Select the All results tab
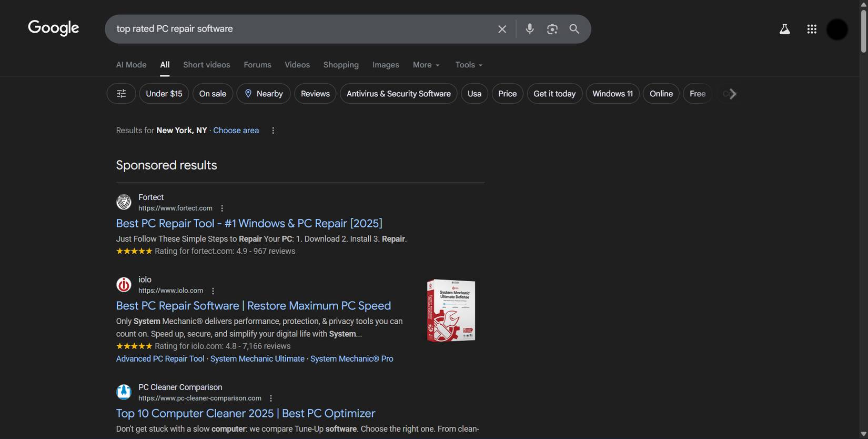Screen dimensions: 868x439 165,65
